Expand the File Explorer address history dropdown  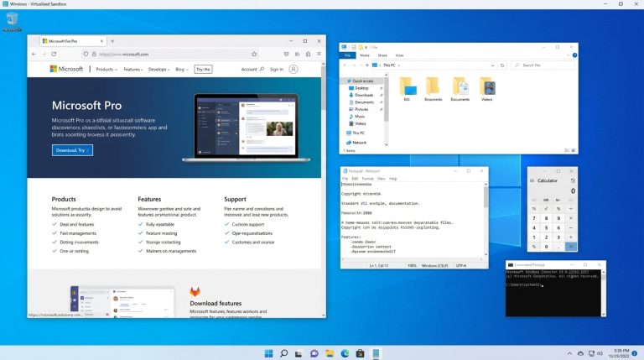pyautogui.click(x=492, y=65)
